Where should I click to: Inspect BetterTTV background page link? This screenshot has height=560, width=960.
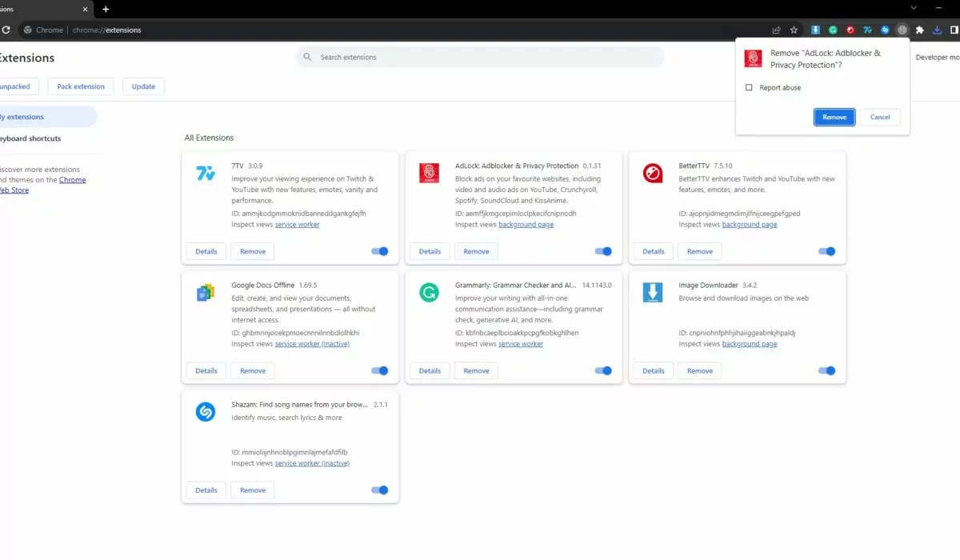[x=750, y=225]
